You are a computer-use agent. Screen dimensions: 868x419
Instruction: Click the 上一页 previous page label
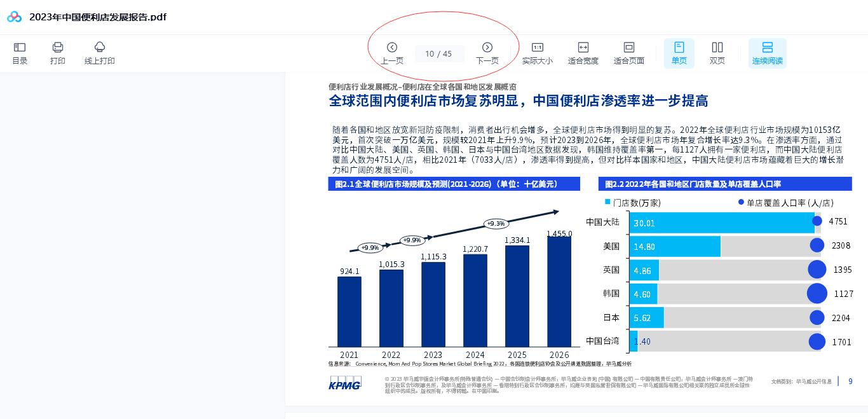pyautogui.click(x=392, y=60)
